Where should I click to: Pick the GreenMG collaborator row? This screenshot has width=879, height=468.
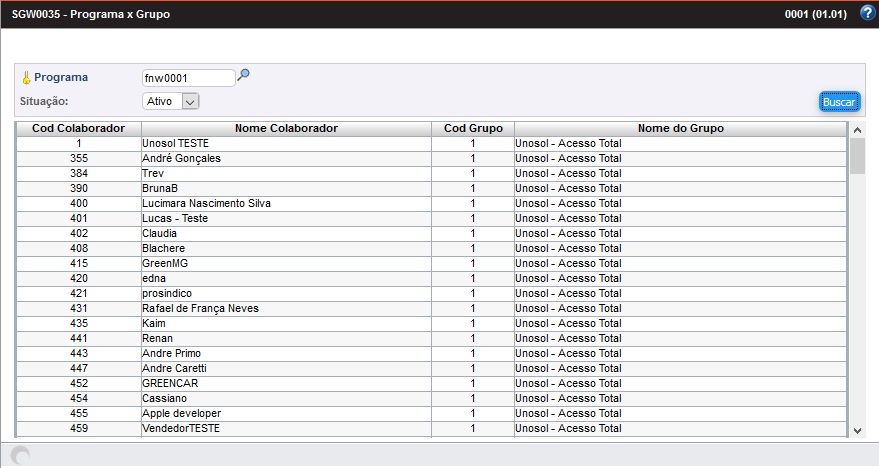[165, 263]
